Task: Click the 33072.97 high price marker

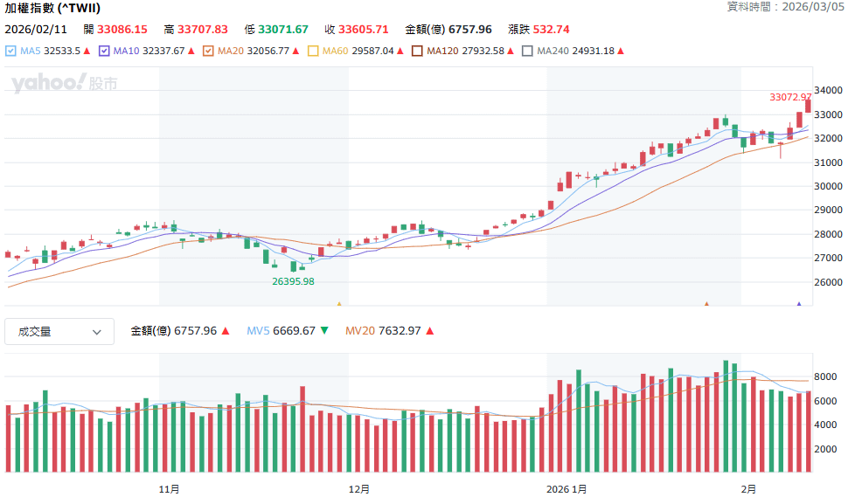Action: (789, 97)
